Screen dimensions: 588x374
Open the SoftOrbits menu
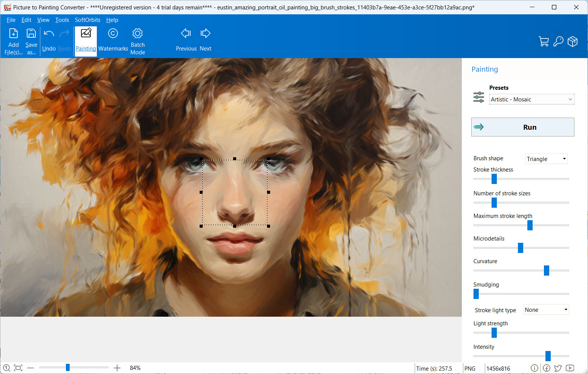[87, 20]
